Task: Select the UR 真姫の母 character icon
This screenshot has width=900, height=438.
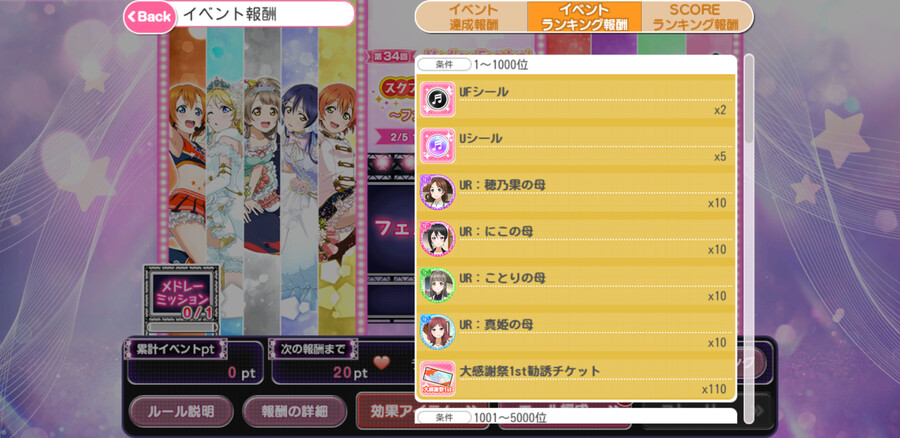Action: coord(437,332)
